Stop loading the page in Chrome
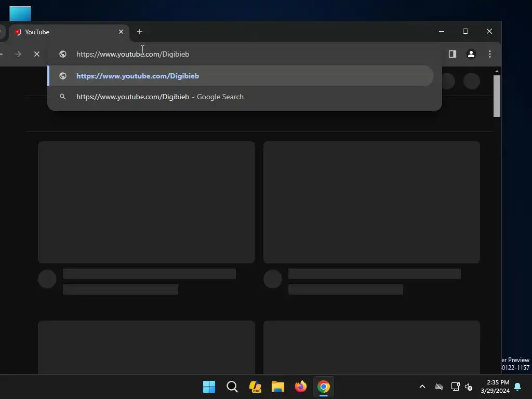Viewport: 532px width, 399px height. point(37,54)
